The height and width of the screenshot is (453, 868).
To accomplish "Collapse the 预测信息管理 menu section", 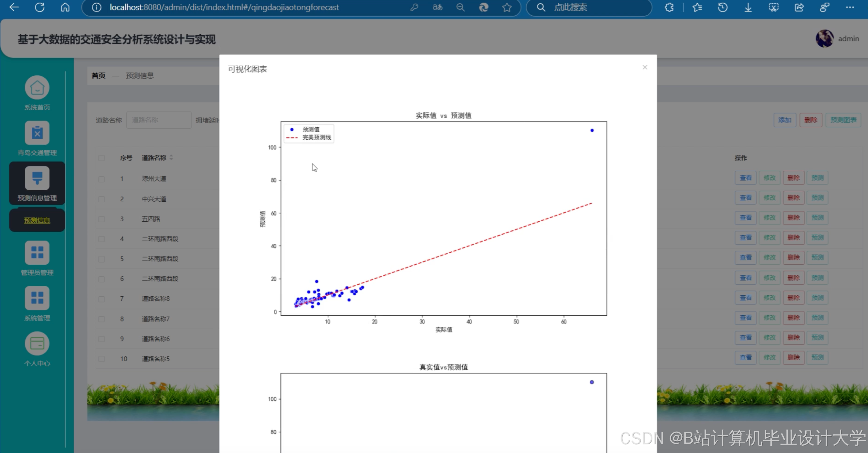I will 37,183.
